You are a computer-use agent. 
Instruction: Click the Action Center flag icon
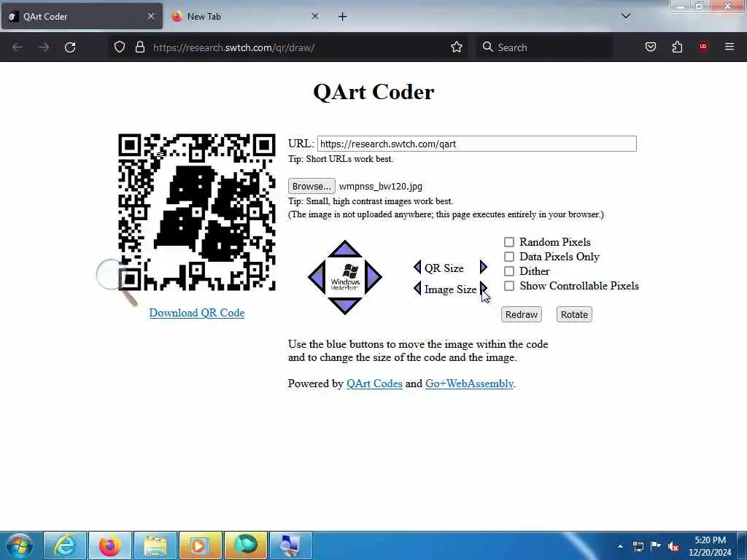656,546
